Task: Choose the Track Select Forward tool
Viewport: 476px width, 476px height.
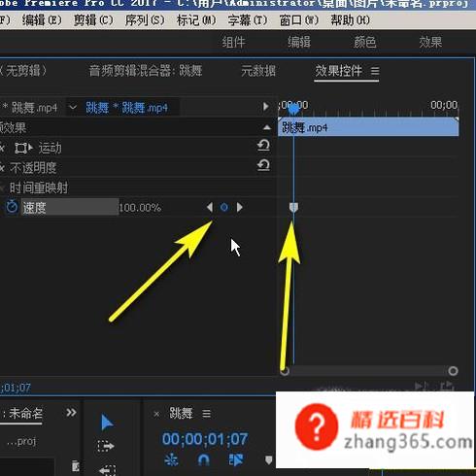Action: 106,446
